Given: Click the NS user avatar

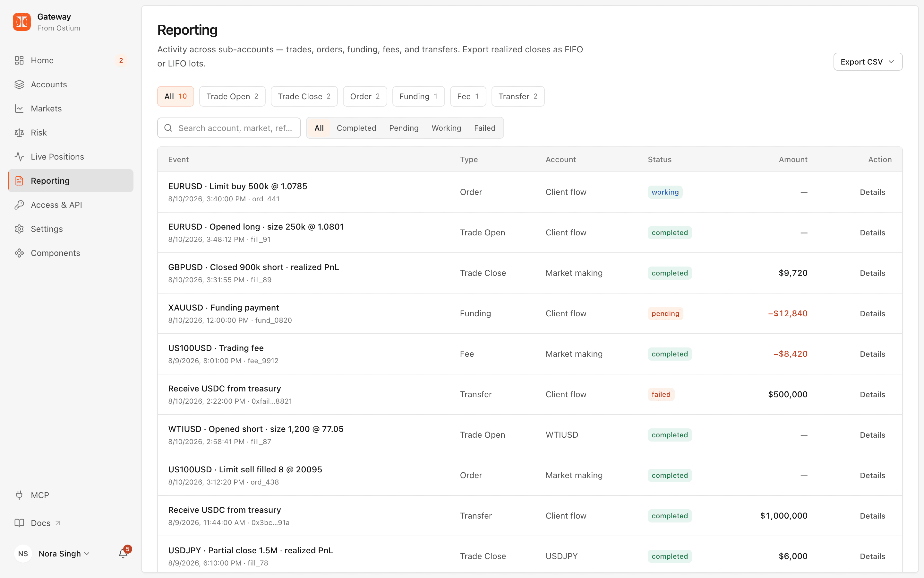Looking at the screenshot, I should point(23,554).
